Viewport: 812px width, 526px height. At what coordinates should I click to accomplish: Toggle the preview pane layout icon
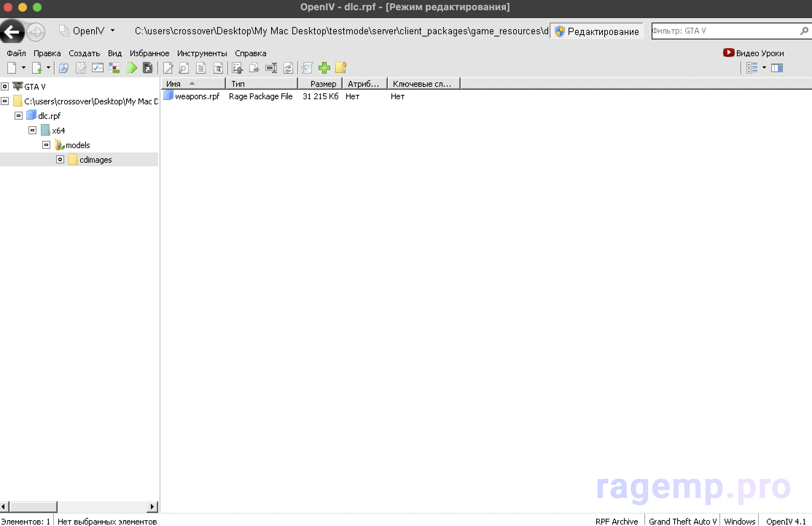(x=777, y=68)
